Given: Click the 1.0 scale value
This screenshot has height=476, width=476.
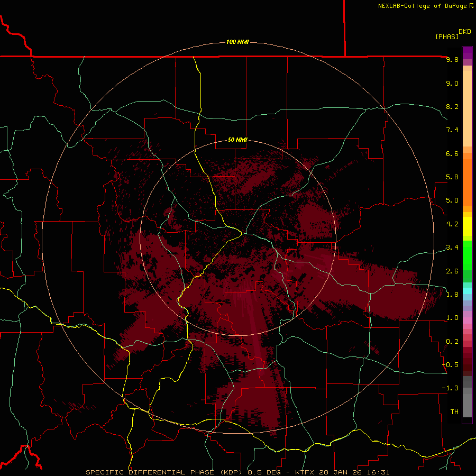Looking at the screenshot, I should tap(452, 318).
